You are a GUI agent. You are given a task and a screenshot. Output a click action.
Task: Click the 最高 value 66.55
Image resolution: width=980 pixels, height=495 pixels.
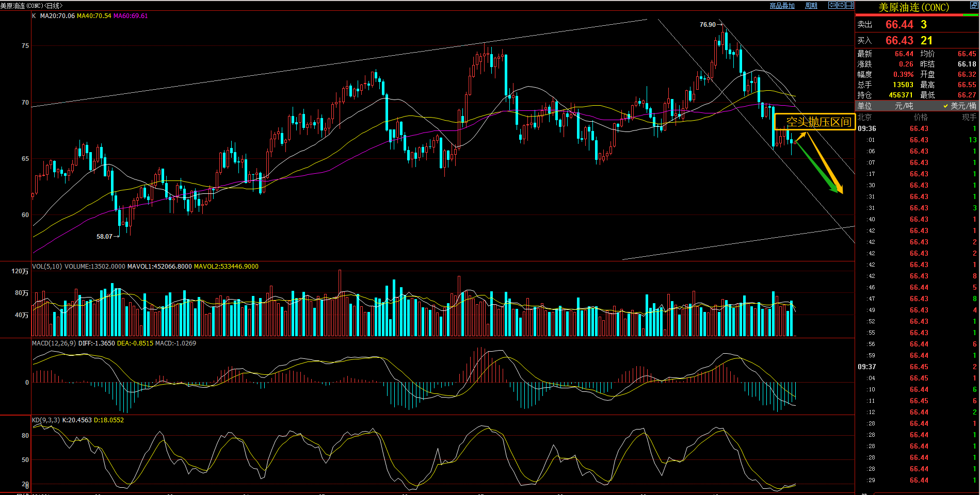click(967, 85)
